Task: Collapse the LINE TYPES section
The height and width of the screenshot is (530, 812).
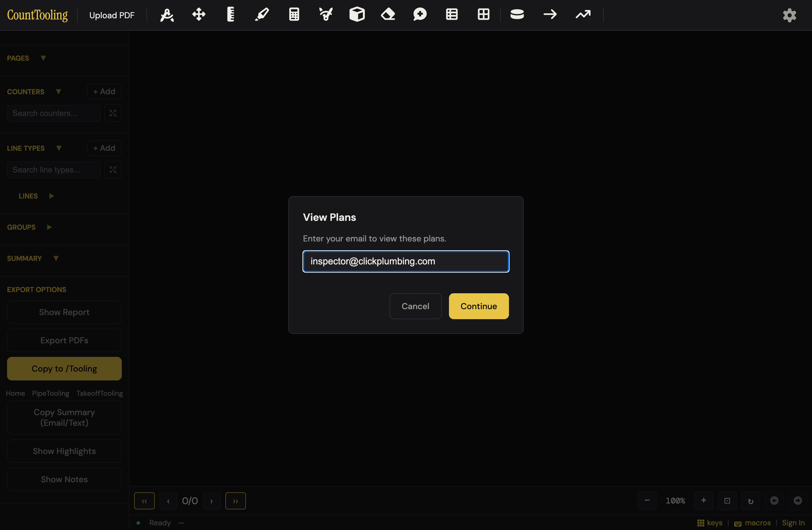Action: pos(59,148)
